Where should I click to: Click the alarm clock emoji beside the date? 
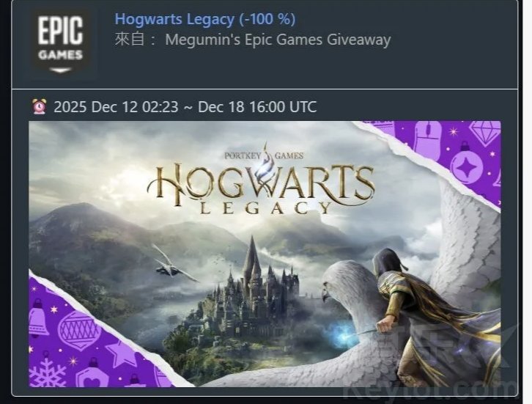(x=39, y=106)
